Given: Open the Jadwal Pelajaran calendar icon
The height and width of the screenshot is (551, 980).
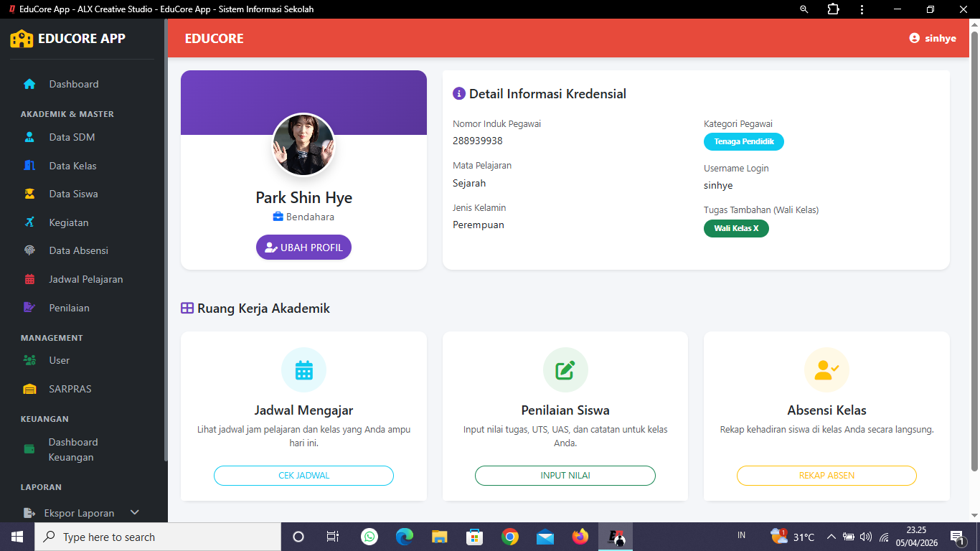Looking at the screenshot, I should pyautogui.click(x=29, y=279).
